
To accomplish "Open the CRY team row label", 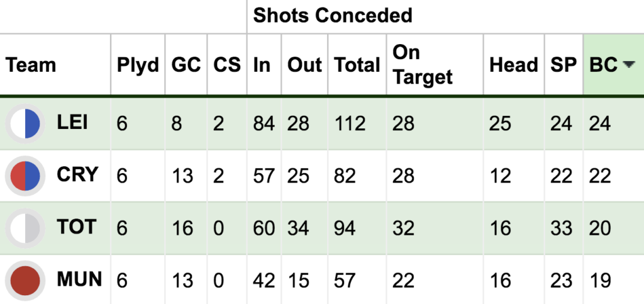I will pos(78,175).
